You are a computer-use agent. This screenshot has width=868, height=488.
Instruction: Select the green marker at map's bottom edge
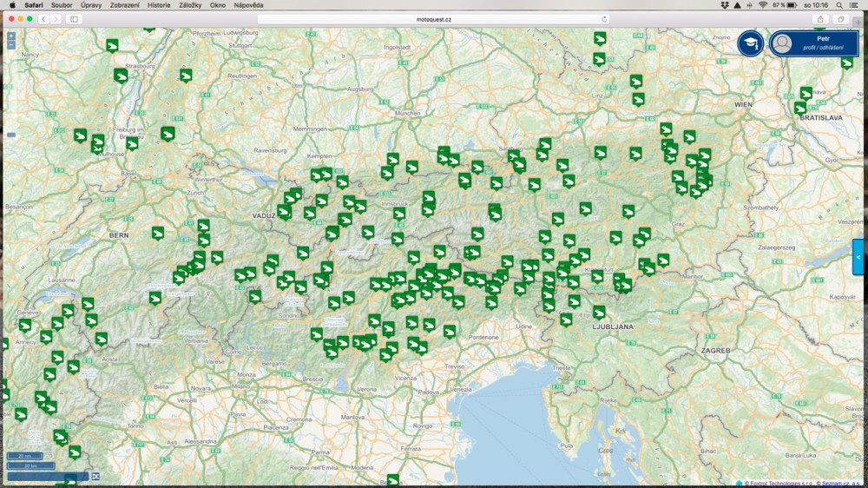[x=392, y=480]
